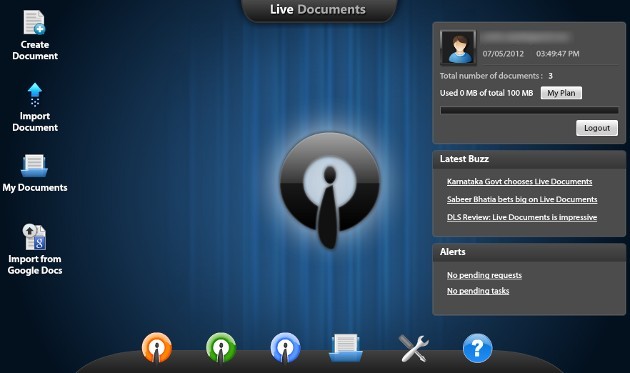Click the No pending tasks link

(478, 291)
